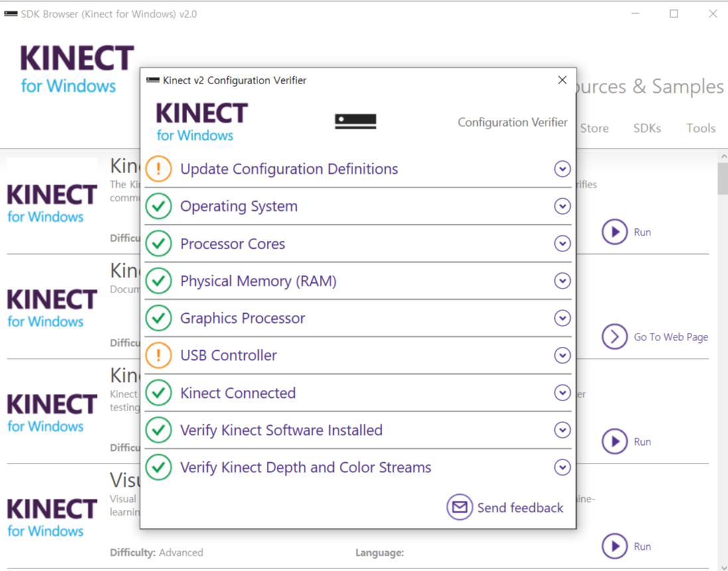Screen dimensions: 728x571
Task: Click the Kinect sensor icon in the verifier header
Action: [356, 121]
